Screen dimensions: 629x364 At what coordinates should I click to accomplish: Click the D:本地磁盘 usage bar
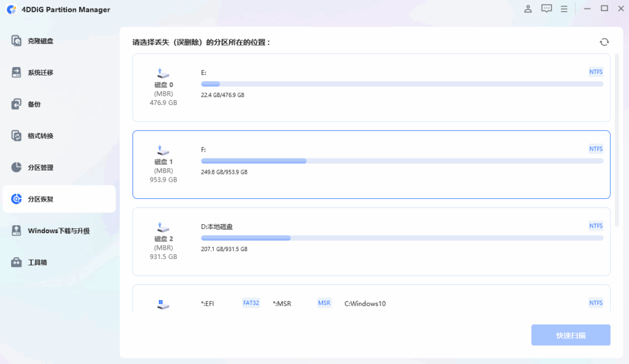click(x=402, y=238)
